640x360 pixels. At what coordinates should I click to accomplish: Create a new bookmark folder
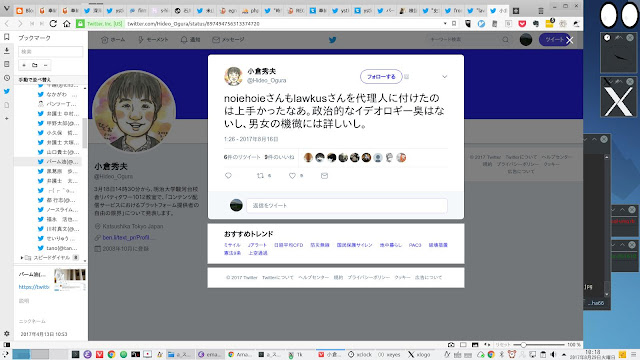pyautogui.click(x=35, y=65)
